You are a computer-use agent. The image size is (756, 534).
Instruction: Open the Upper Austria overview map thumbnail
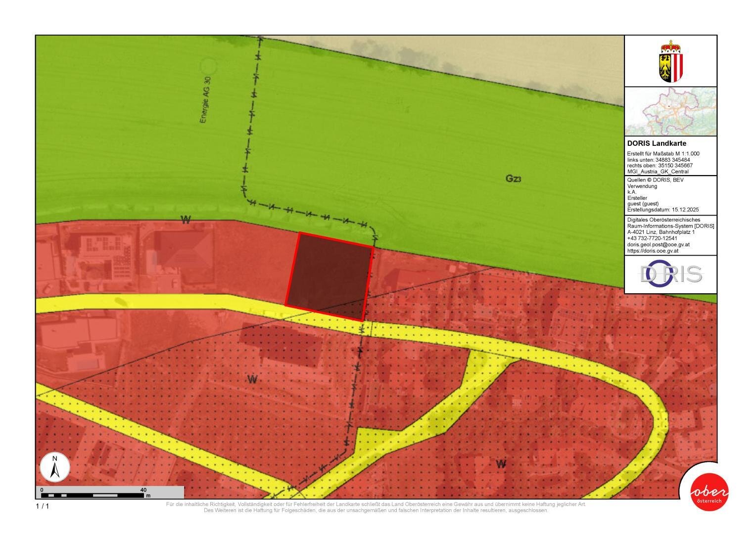(670, 111)
